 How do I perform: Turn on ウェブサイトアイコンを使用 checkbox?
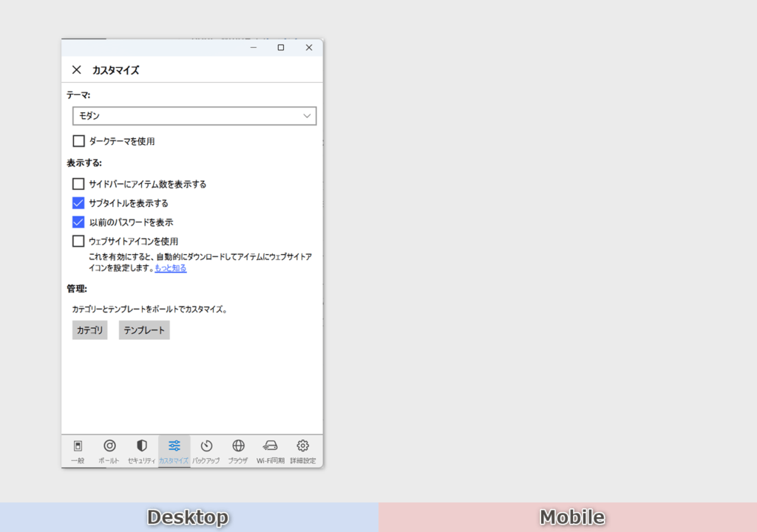[x=78, y=241]
